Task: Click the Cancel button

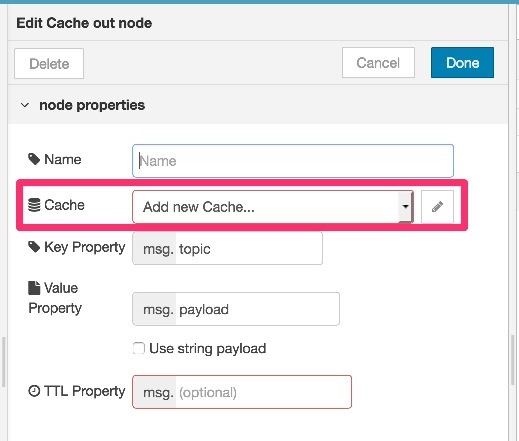Action: pyautogui.click(x=378, y=63)
